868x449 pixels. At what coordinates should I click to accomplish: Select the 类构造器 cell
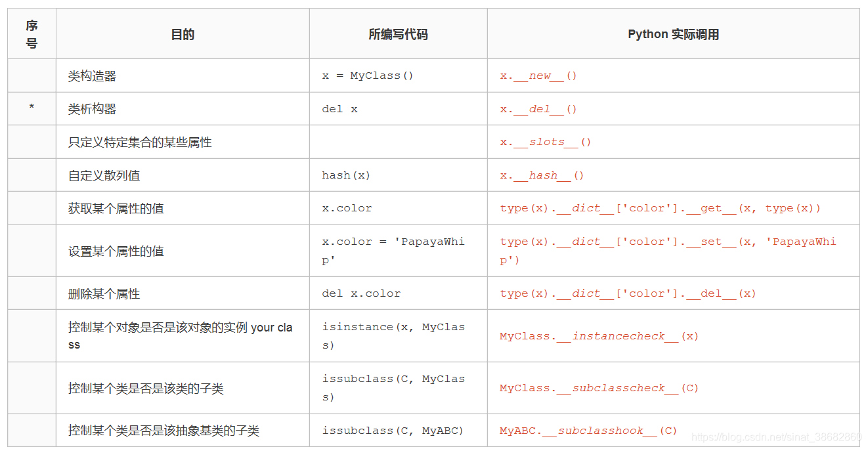183,75
